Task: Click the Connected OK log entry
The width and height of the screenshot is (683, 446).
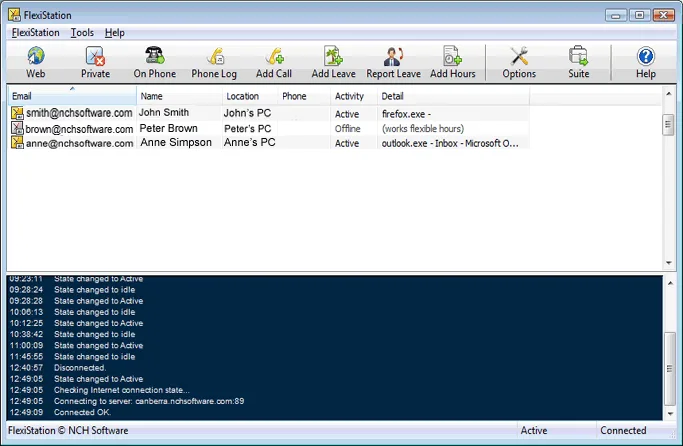Action: (x=60, y=412)
